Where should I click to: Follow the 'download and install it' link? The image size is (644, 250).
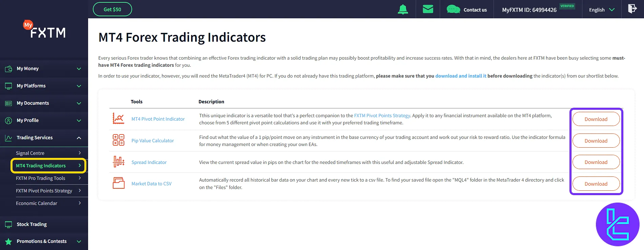point(460,76)
